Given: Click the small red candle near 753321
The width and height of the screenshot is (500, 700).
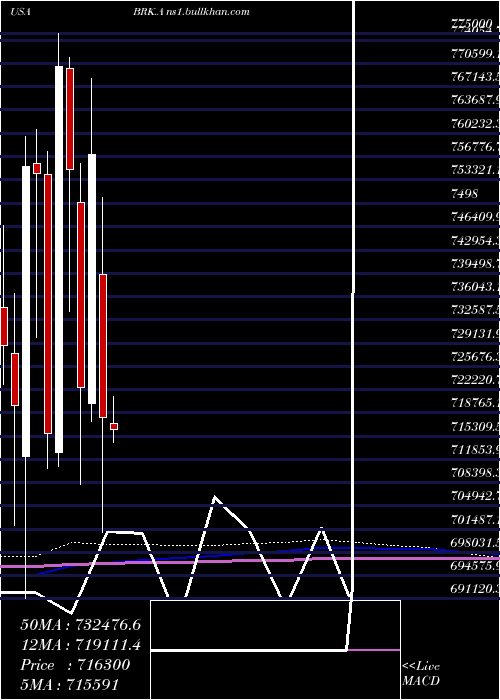Looking at the screenshot, I should 37,168.
